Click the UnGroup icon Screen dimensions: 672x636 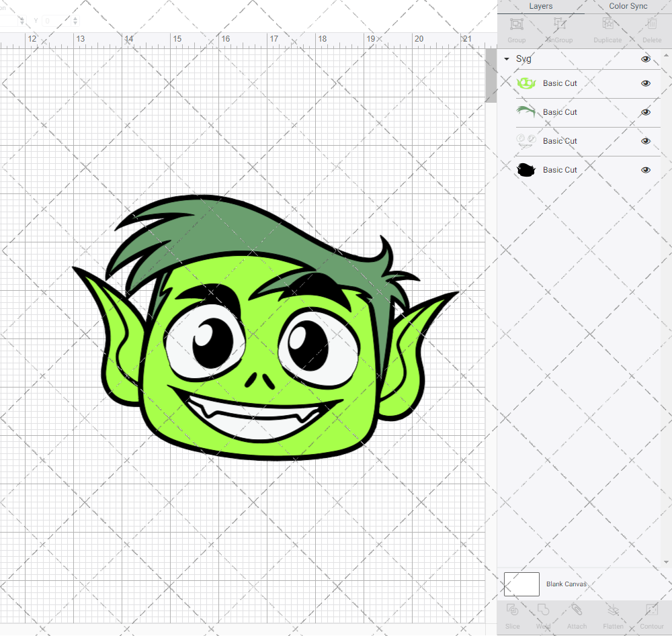(x=558, y=27)
